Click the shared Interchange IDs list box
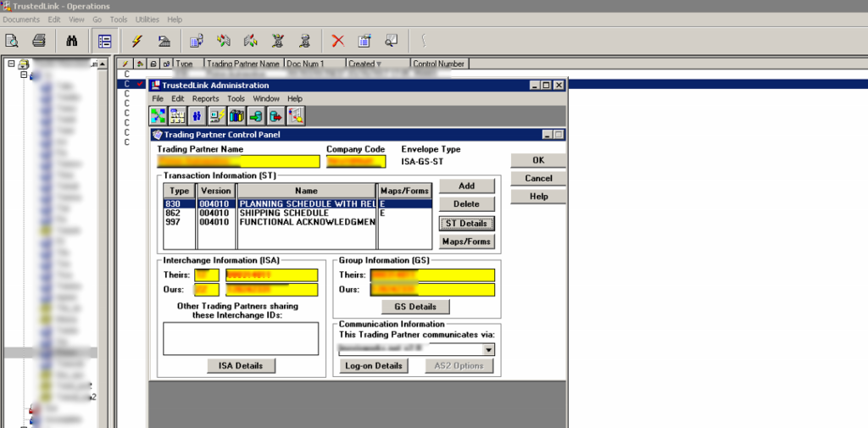868x428 pixels. [x=241, y=338]
